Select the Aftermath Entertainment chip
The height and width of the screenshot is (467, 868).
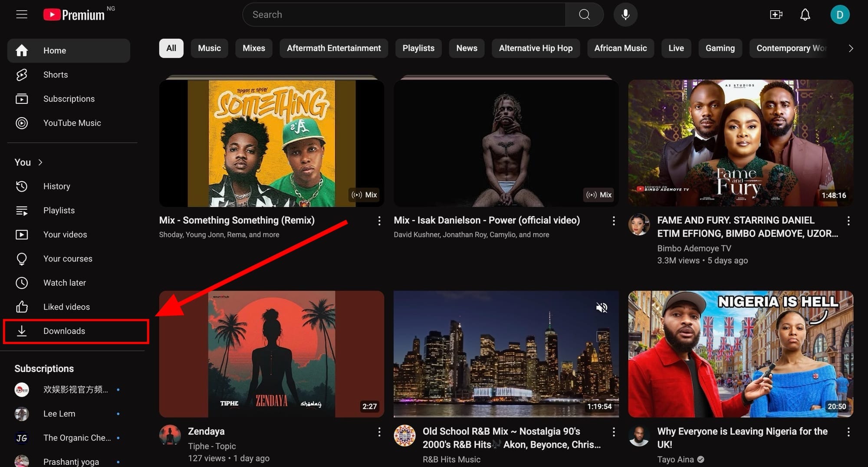point(334,48)
